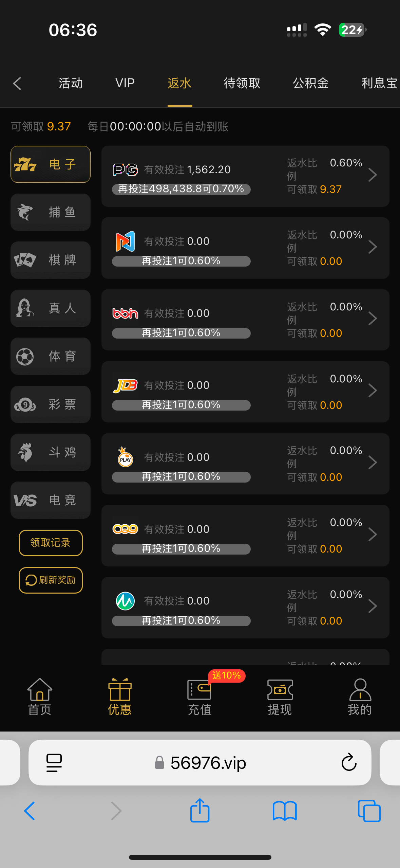Expand the PG rebate row chevron
Viewport: 400px width, 868px height.
click(373, 175)
